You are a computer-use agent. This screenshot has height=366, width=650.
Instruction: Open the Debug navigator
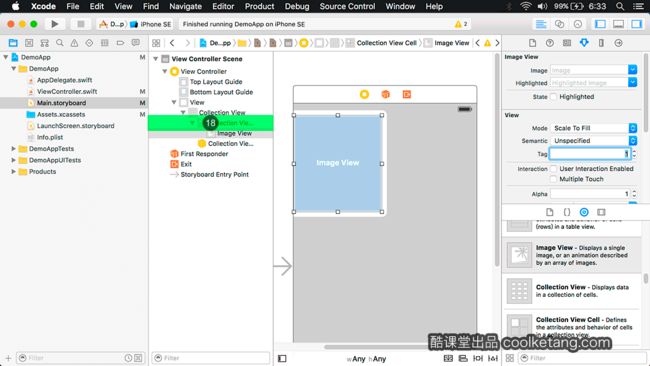[104, 43]
